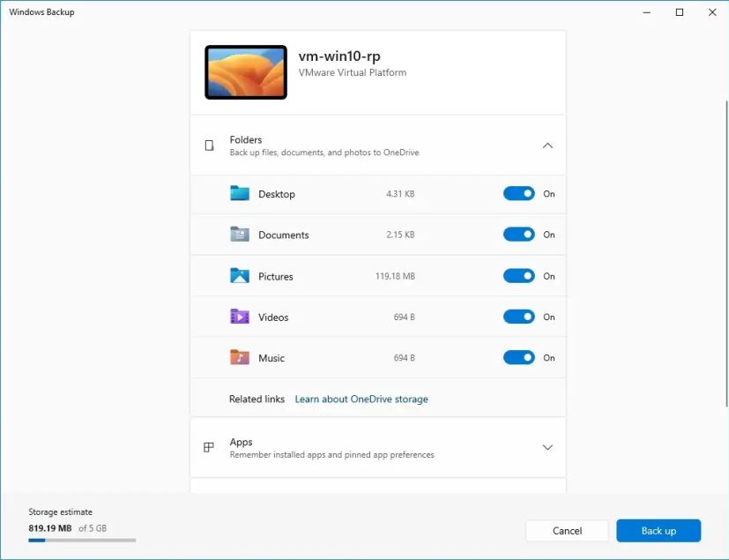Screen dimensions: 729x560
Task: Click the 4.31 KB Desktop size
Action: coord(400,194)
